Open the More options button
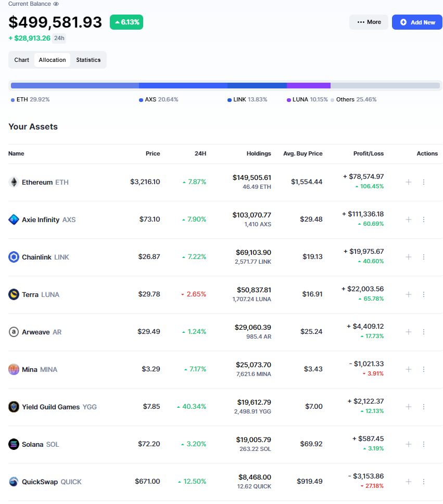 pos(369,22)
